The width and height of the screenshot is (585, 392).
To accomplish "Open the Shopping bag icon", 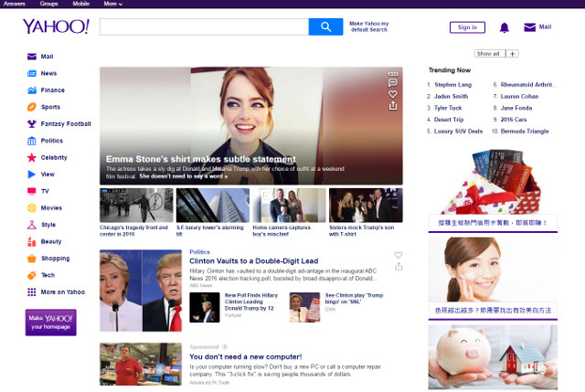I will click(x=32, y=258).
